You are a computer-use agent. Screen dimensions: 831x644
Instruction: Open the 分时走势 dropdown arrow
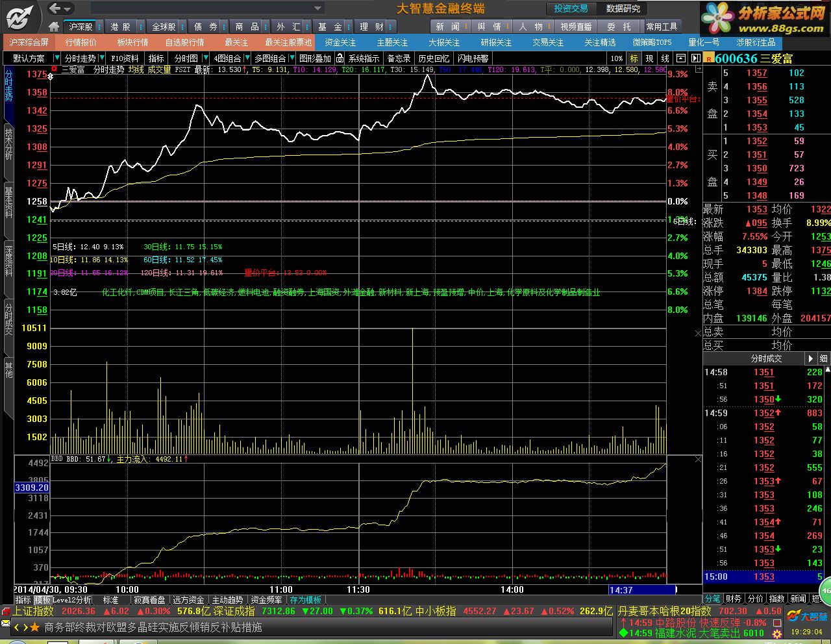coord(102,58)
